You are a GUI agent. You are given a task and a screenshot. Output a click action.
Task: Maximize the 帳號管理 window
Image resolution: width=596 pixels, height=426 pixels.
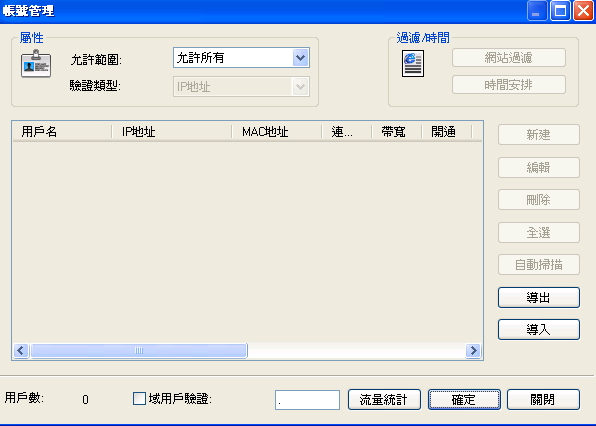[x=560, y=11]
